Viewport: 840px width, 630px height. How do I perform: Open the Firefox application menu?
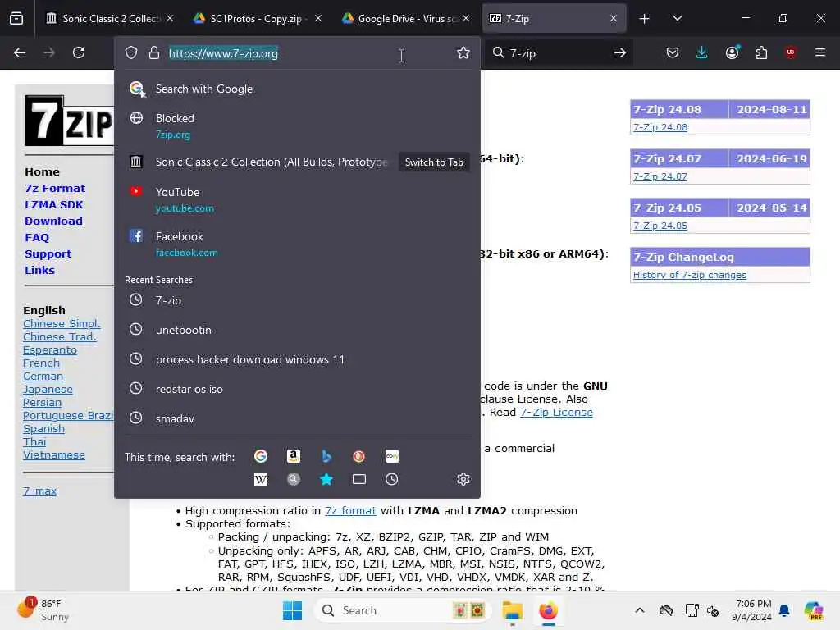(820, 52)
